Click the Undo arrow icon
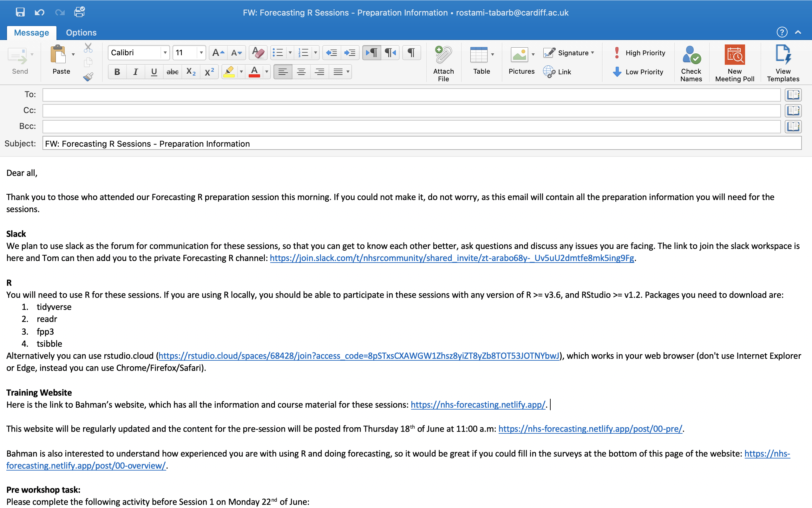 tap(40, 12)
